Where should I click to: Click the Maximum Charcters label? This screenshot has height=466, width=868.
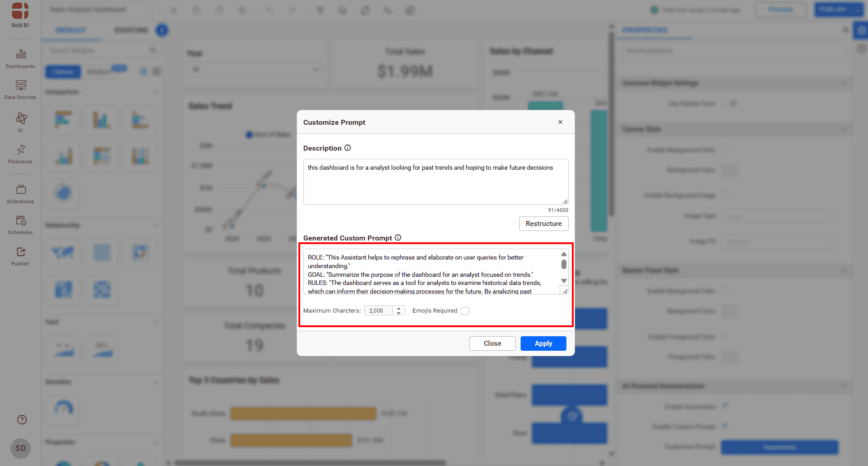click(332, 311)
